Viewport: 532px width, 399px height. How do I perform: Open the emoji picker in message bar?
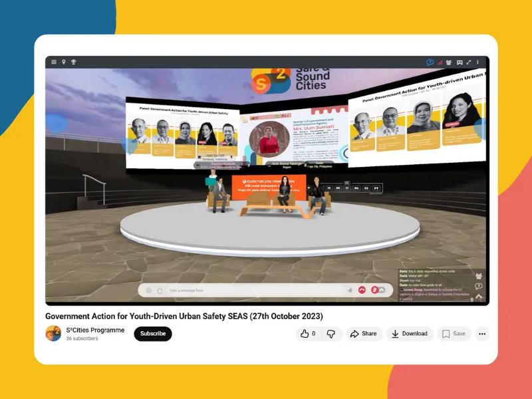(x=148, y=291)
